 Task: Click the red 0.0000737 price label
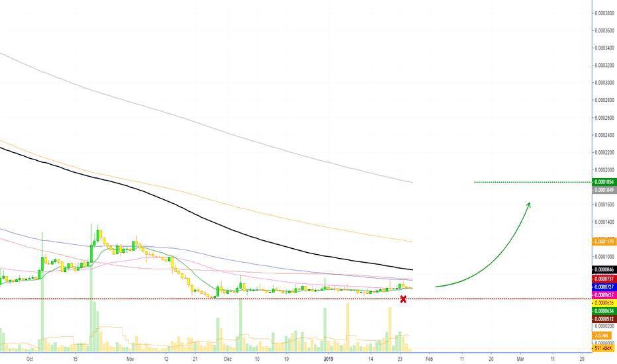point(604,279)
